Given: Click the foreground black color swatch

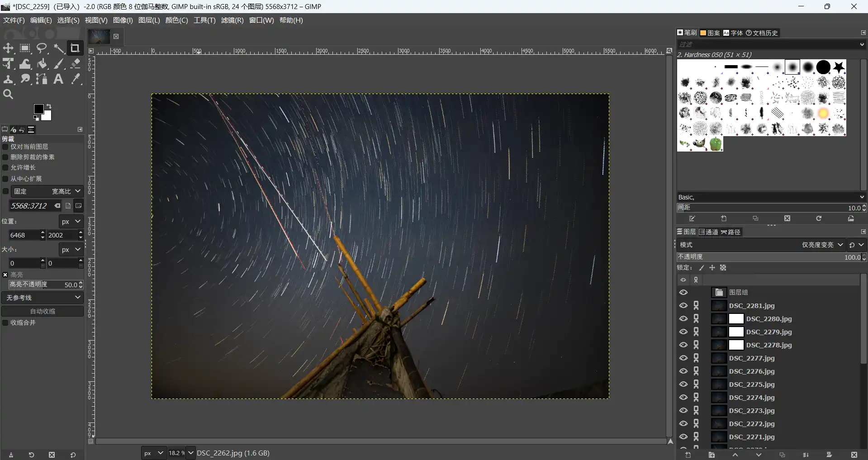Looking at the screenshot, I should tap(39, 109).
